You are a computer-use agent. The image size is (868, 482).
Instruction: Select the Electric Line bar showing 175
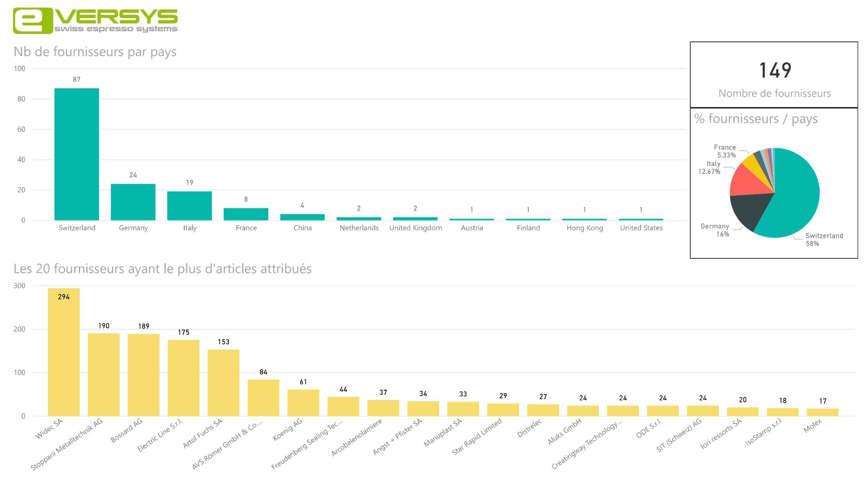click(x=183, y=378)
